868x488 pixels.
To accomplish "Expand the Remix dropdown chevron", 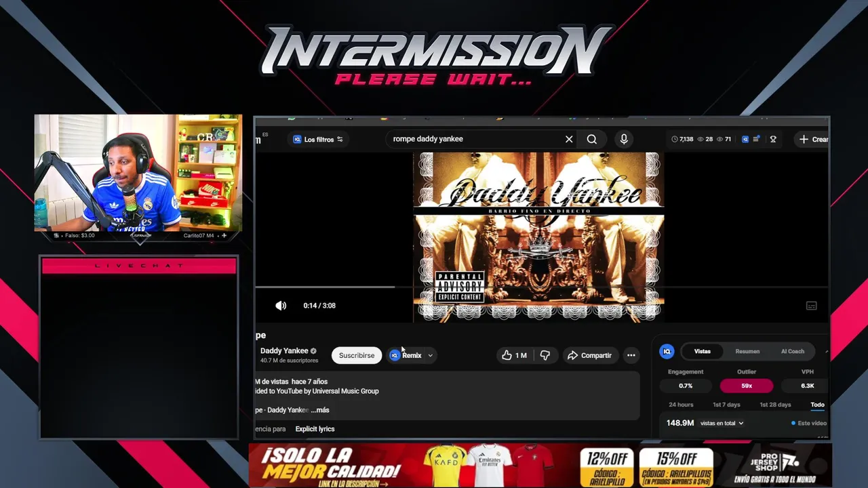I will (430, 355).
